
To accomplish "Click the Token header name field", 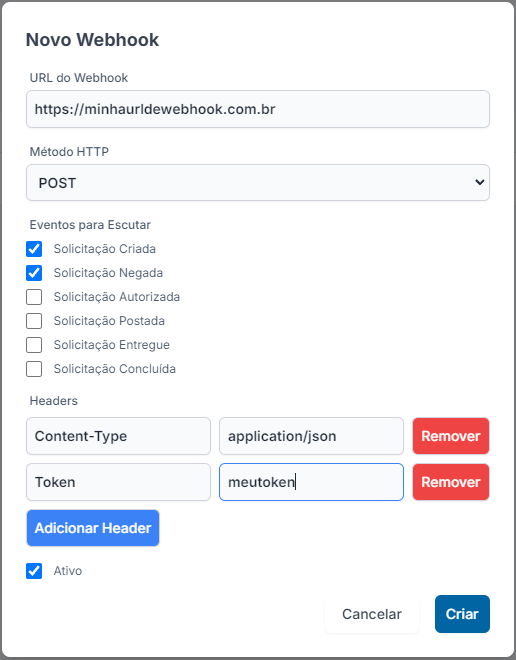I will [x=118, y=482].
